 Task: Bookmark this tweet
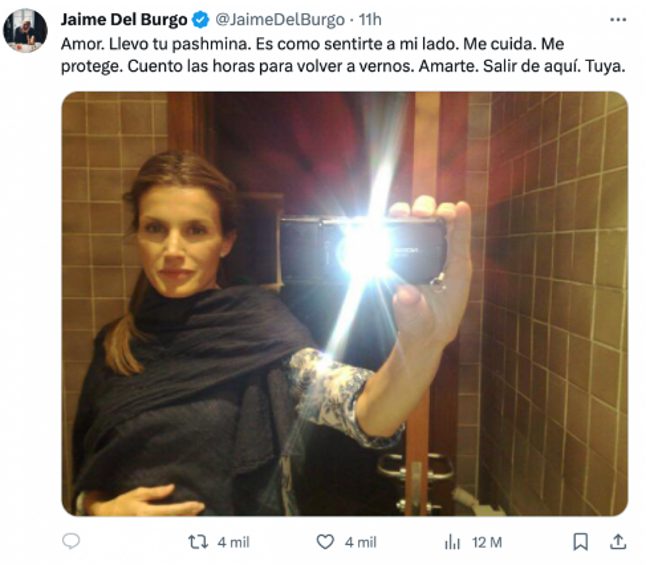(x=580, y=542)
